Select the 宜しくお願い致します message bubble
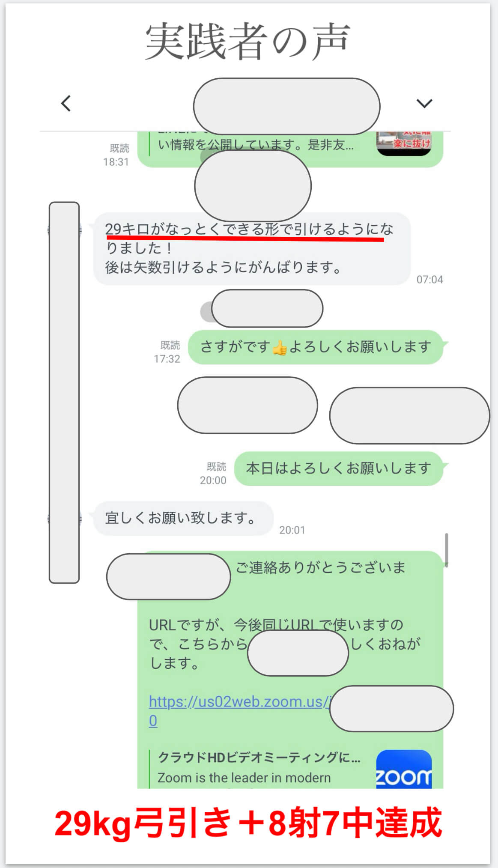 point(183,518)
